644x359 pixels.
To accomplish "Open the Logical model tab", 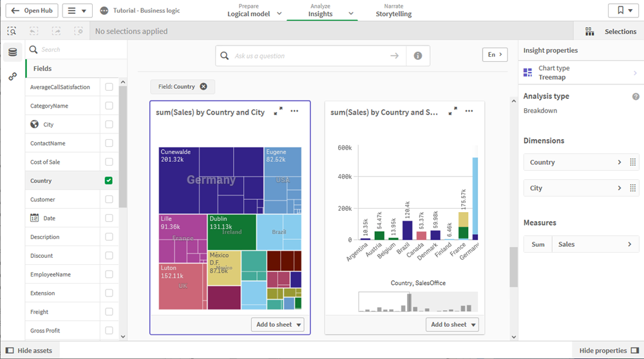I will pyautogui.click(x=249, y=11).
